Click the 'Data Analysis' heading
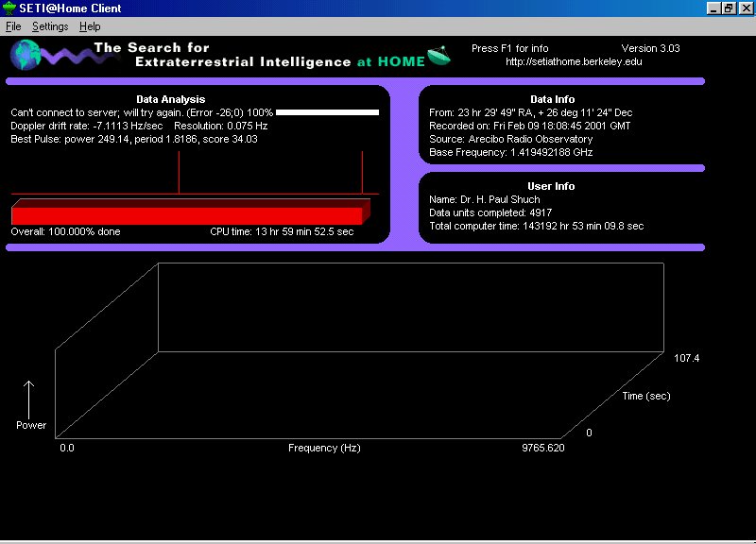756x544 pixels. point(171,99)
